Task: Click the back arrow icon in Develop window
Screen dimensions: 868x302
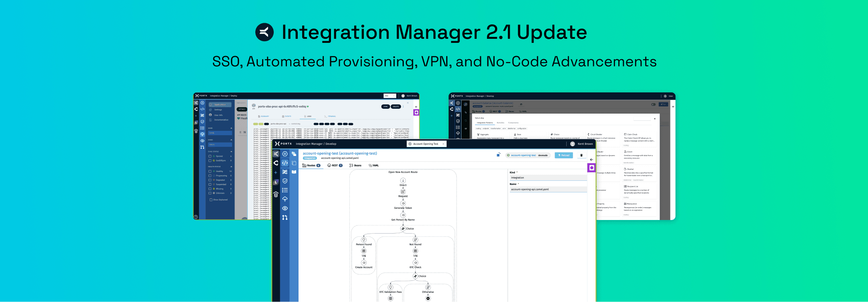Action: [x=591, y=160]
